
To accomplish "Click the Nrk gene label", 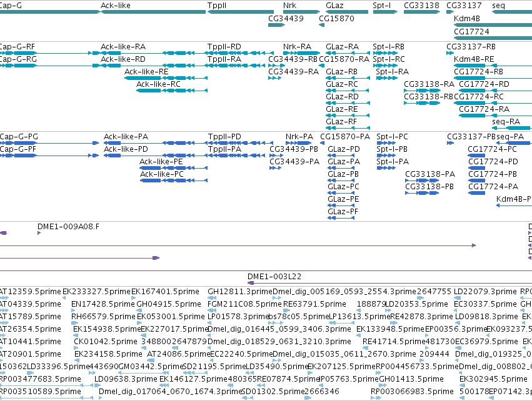I will pos(289,6).
